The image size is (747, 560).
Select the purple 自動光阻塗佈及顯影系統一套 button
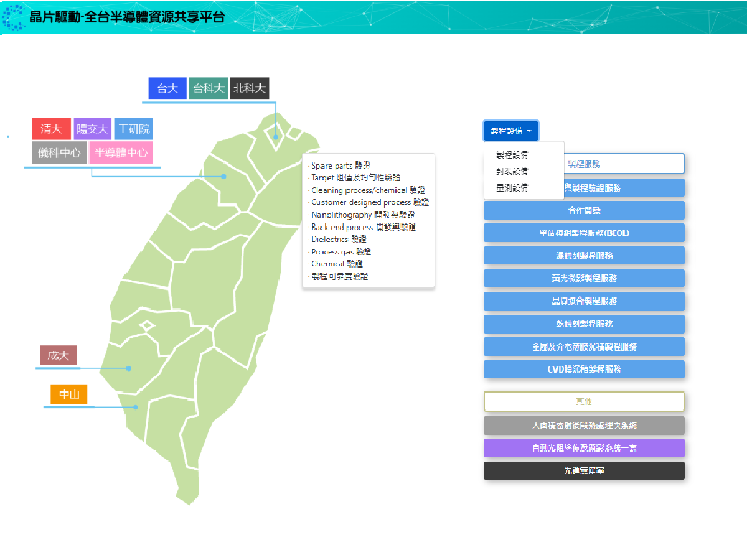tap(584, 448)
